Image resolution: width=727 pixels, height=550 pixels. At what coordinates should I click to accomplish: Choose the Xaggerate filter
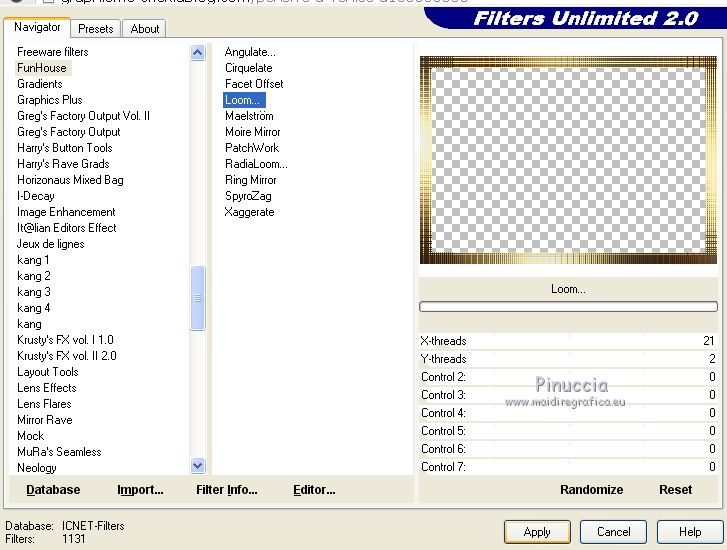[249, 212]
